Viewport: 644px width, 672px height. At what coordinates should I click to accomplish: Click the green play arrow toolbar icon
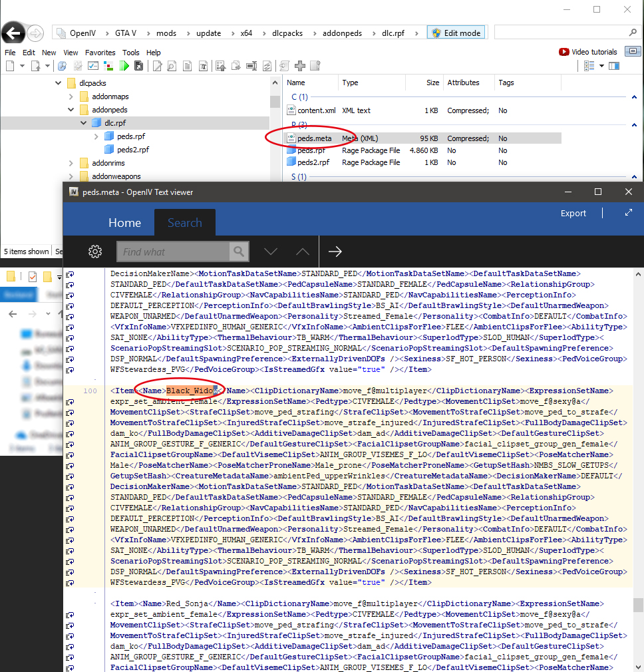pos(124,66)
